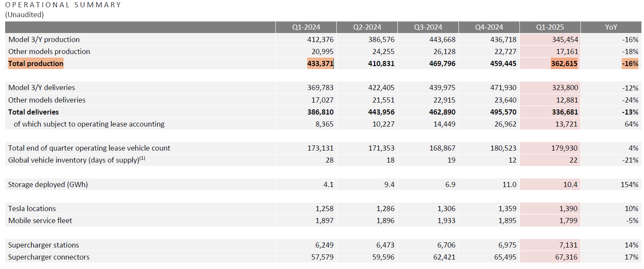644x269 pixels.
Task: Select 'Mobile service fleet' label
Action: (x=40, y=221)
